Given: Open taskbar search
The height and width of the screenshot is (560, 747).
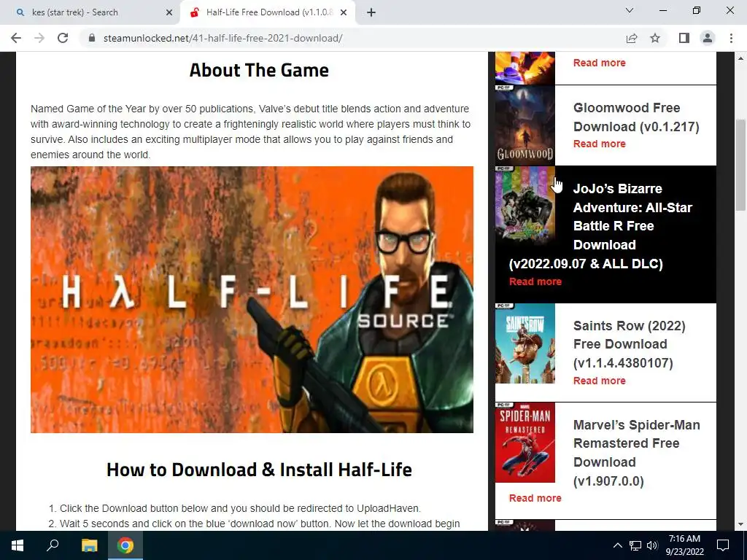Looking at the screenshot, I should [x=53, y=545].
